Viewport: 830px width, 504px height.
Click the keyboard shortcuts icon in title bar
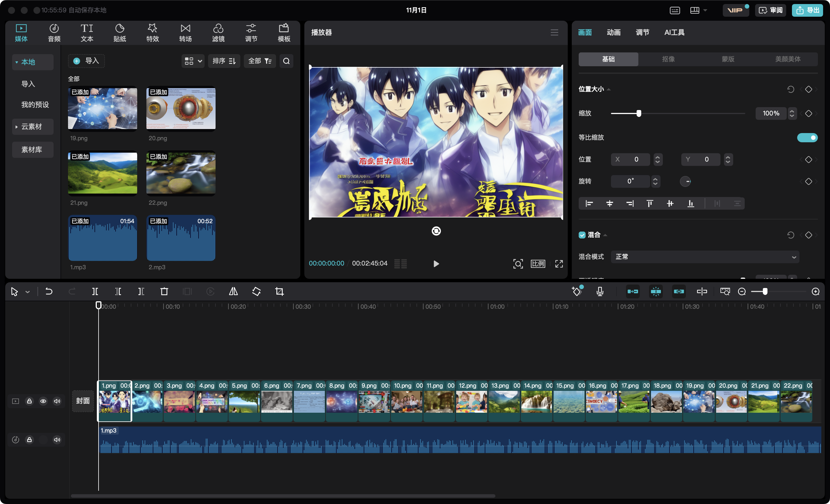[x=675, y=10]
